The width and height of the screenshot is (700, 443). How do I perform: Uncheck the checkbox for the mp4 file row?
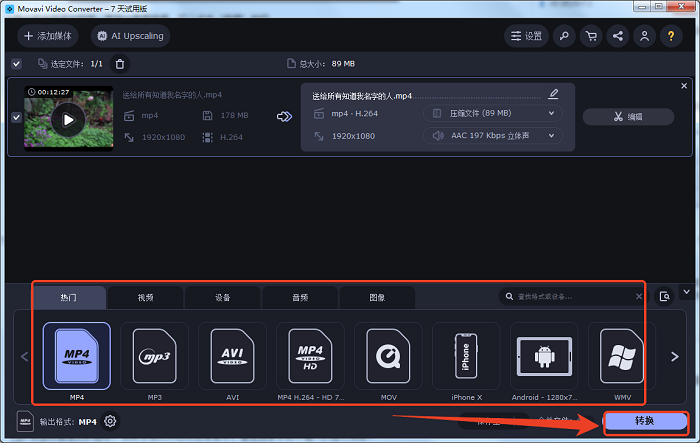tap(17, 117)
